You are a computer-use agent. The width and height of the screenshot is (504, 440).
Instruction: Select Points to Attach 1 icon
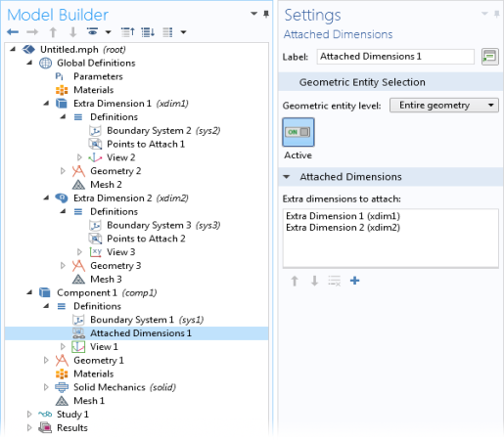tap(95, 144)
